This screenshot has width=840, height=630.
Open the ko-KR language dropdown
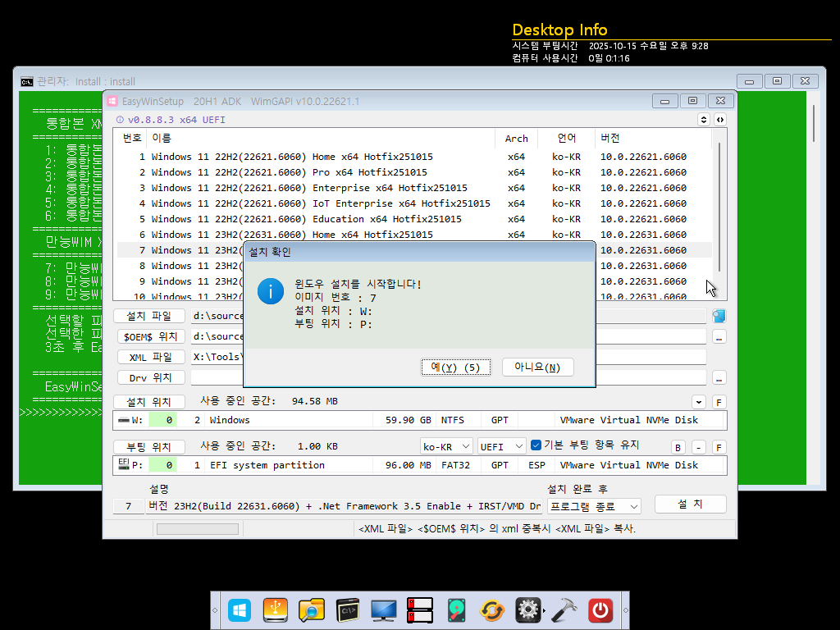[445, 447]
